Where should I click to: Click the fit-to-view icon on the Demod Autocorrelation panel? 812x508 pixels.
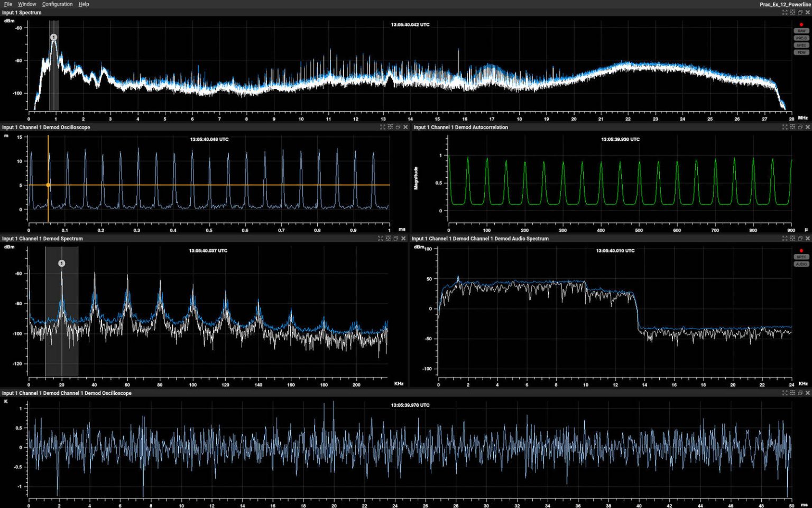792,127
